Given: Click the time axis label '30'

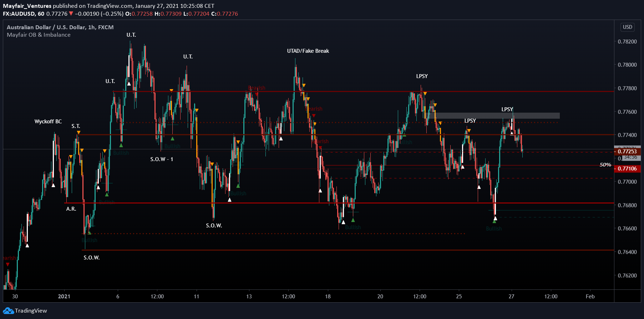Looking at the screenshot, I should pyautogui.click(x=15, y=296).
